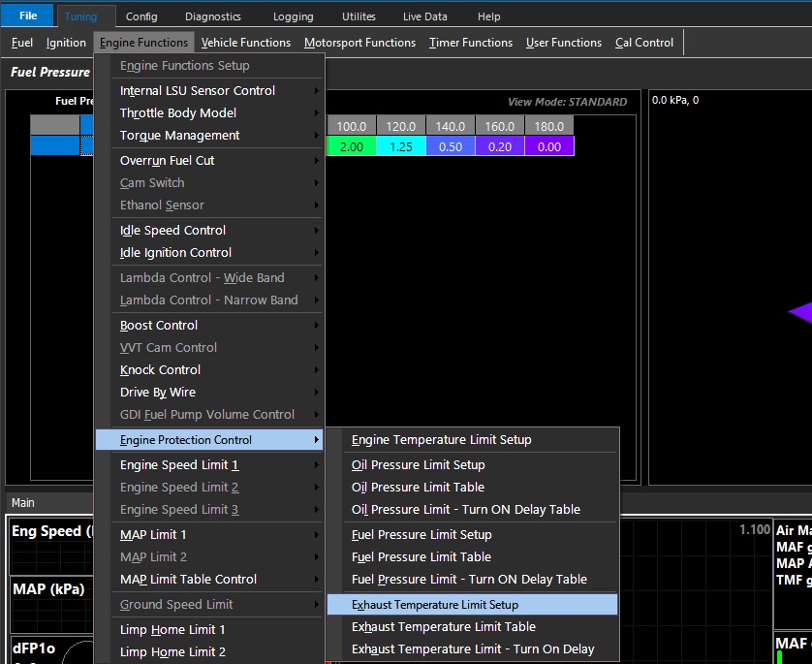Click the blue File button
The height and width of the screenshot is (664, 812).
pos(28,16)
